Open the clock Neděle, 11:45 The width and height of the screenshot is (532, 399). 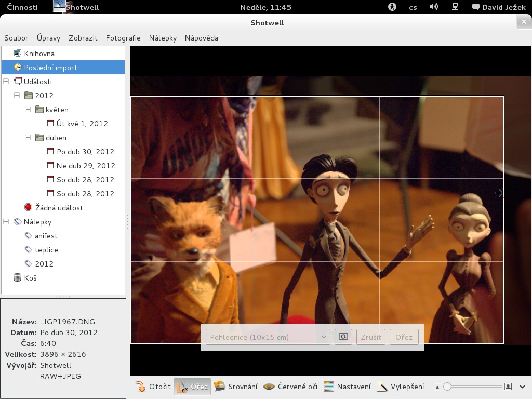click(x=265, y=7)
